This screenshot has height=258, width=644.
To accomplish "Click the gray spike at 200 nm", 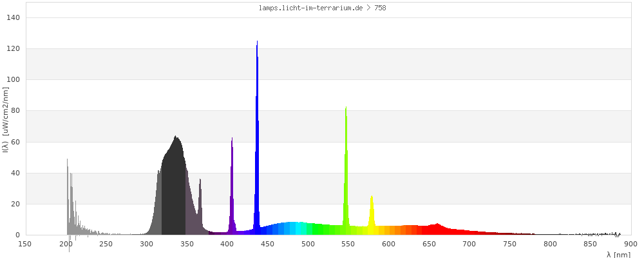I will (68, 193).
